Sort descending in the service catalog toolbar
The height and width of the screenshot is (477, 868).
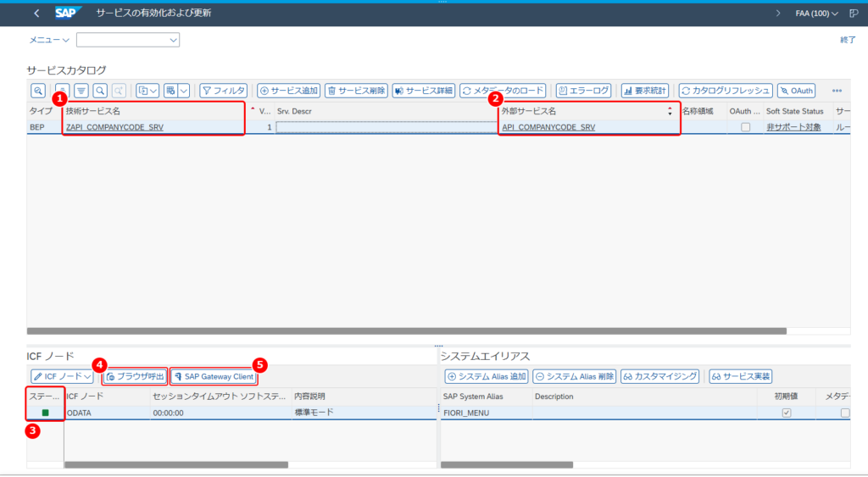[81, 91]
